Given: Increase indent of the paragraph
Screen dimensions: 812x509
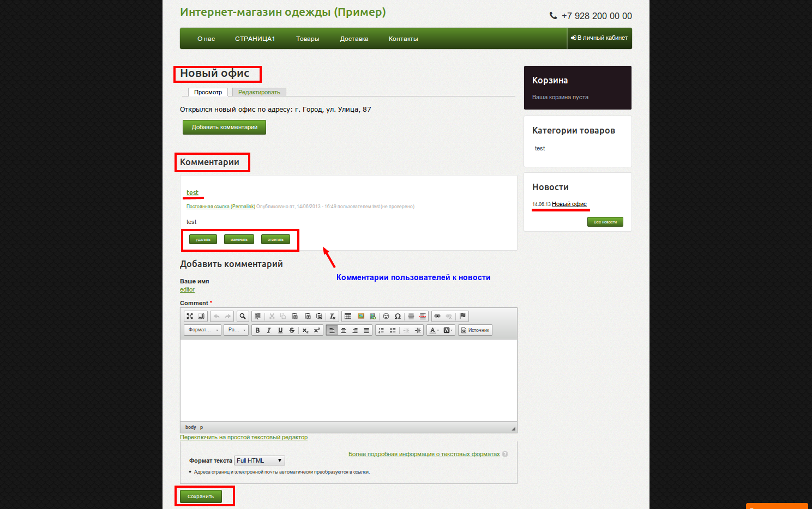Looking at the screenshot, I should [418, 330].
